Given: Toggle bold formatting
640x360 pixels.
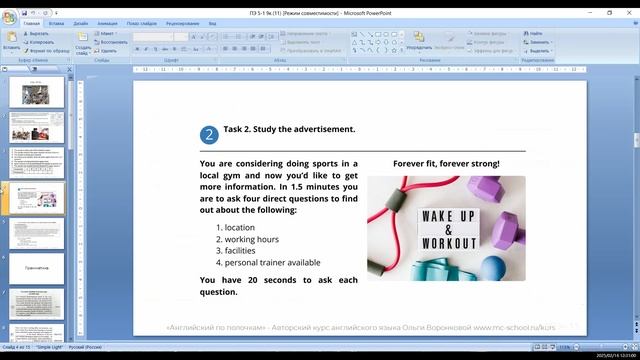Looking at the screenshot, I should tap(137, 49).
